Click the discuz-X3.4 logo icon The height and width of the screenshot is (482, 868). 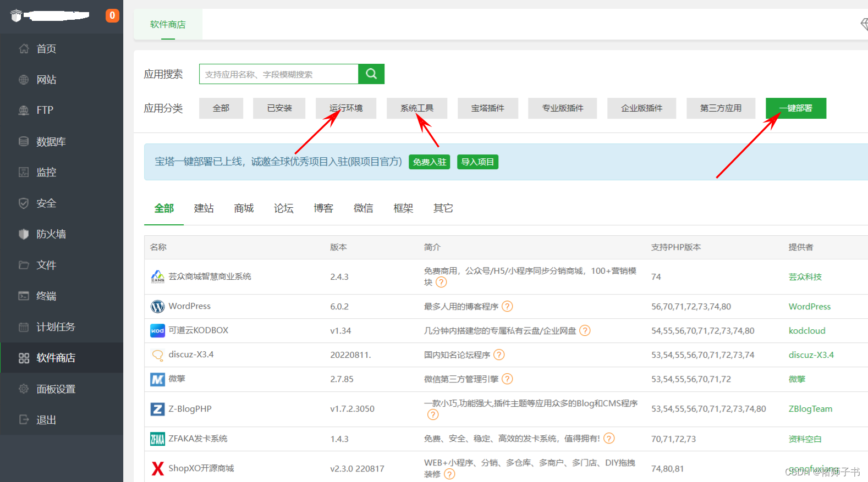click(x=158, y=355)
